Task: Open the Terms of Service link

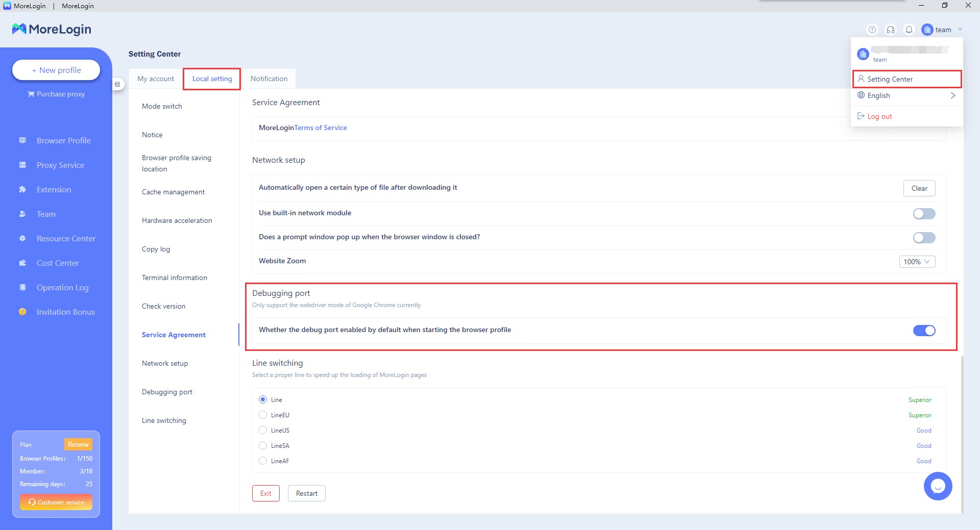Action: pyautogui.click(x=321, y=128)
